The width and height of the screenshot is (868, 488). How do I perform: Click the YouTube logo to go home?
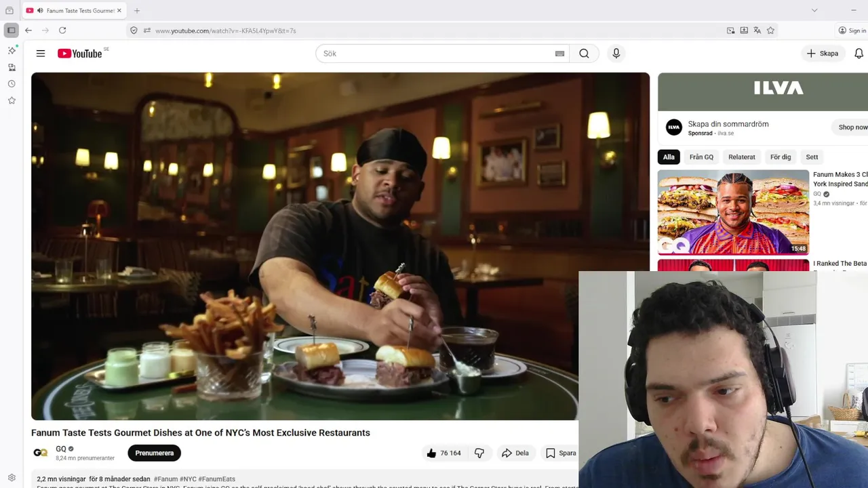[x=79, y=54]
